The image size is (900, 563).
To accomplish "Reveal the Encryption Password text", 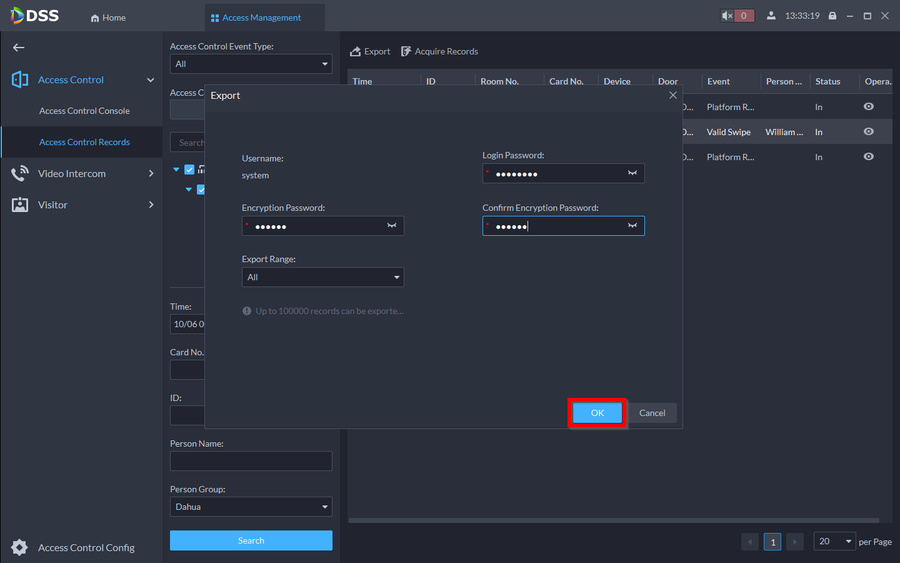I will coord(392,226).
